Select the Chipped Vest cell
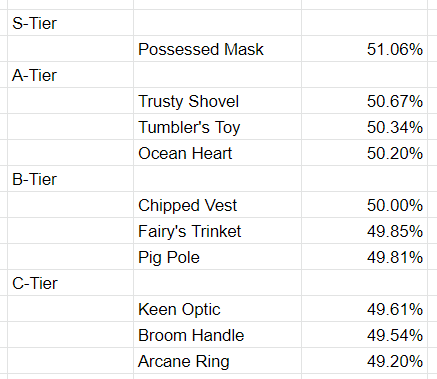Viewport: 437px width, 379px height. [217, 205]
